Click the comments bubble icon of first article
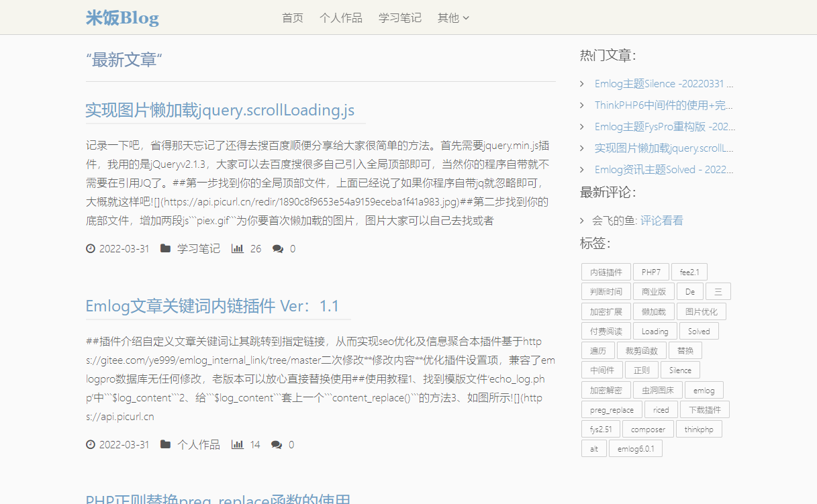817x504 pixels. point(277,249)
